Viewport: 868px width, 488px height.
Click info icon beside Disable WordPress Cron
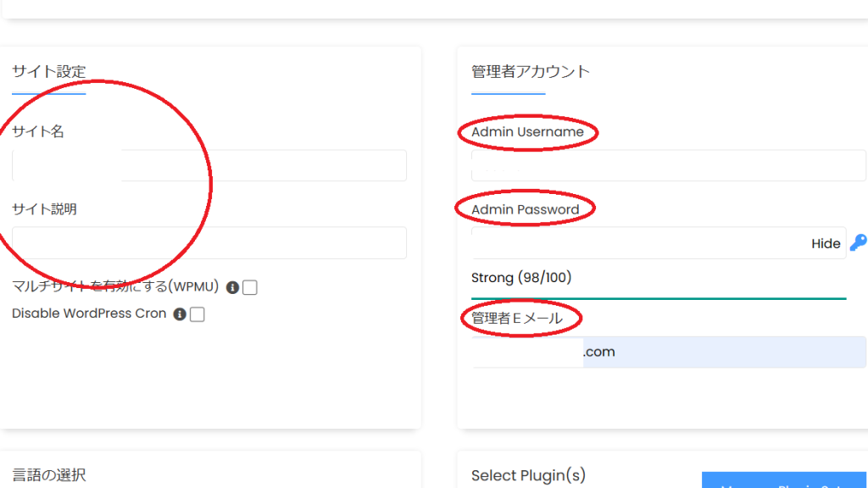tap(179, 314)
